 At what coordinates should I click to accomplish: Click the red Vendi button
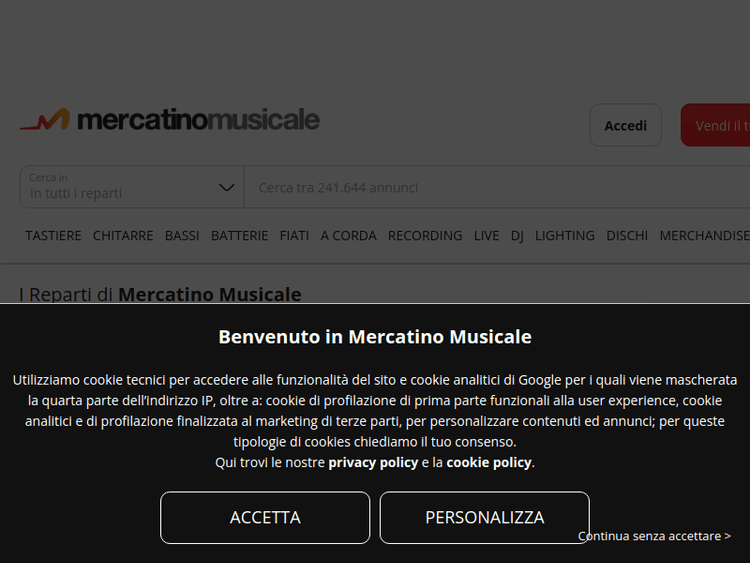coord(716,125)
